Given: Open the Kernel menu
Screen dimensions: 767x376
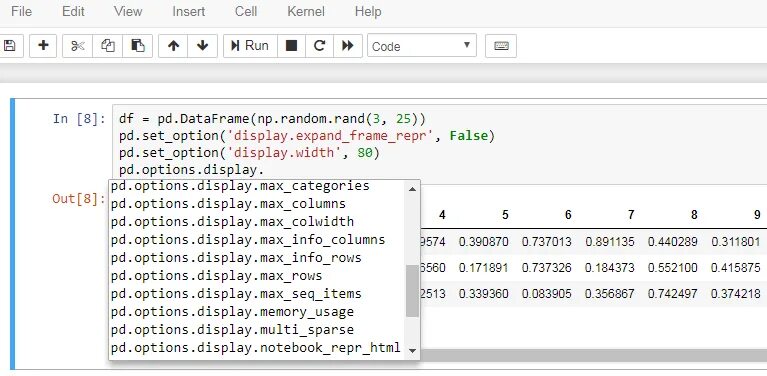Looking at the screenshot, I should [x=306, y=11].
